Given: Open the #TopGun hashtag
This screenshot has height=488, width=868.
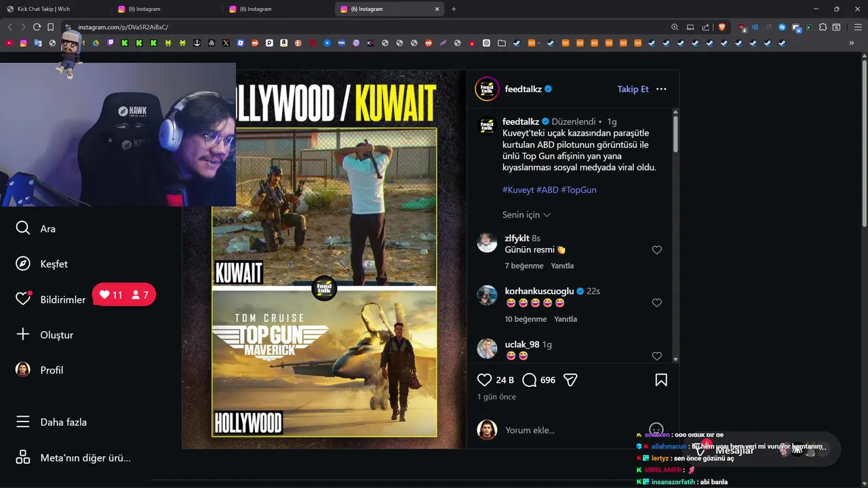Looking at the screenshot, I should coord(578,190).
